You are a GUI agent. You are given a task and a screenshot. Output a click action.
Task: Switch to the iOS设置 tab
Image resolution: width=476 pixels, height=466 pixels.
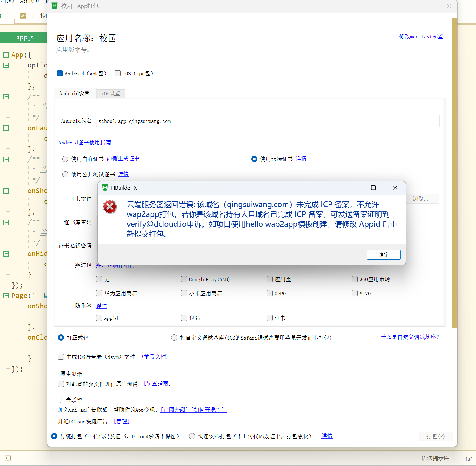point(111,94)
